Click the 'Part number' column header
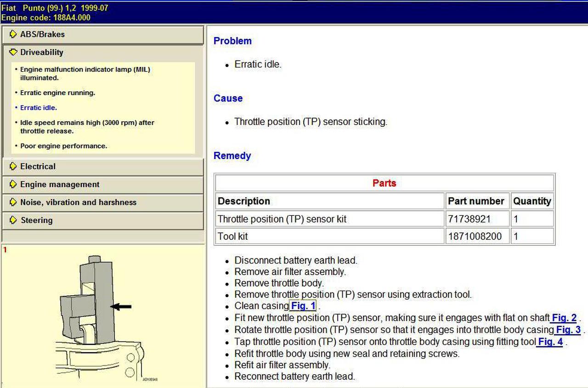588x388 pixels. click(477, 201)
